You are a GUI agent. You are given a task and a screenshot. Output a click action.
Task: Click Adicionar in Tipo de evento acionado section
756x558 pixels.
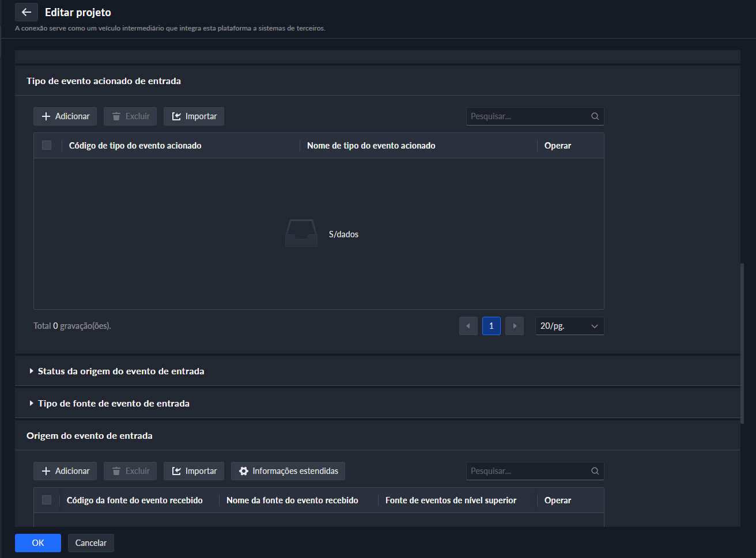tap(65, 116)
